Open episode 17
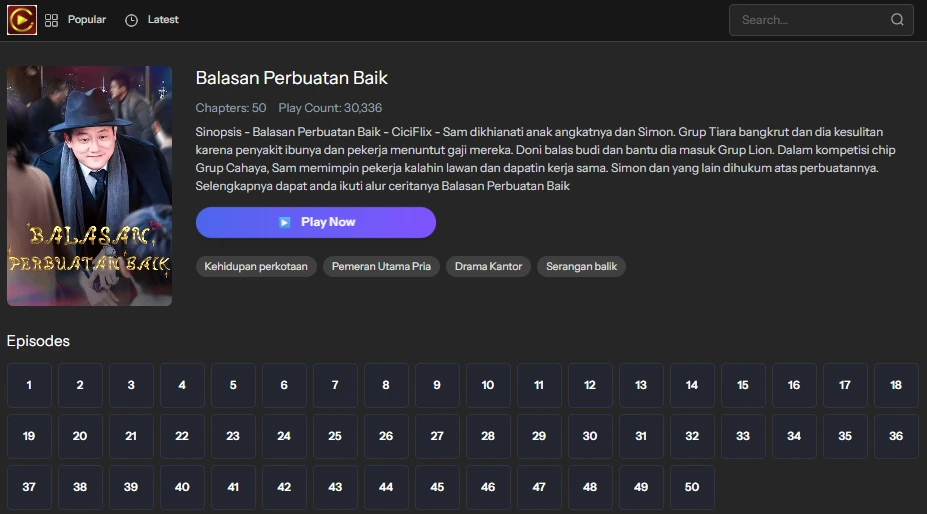This screenshot has height=514, width=927. [845, 385]
